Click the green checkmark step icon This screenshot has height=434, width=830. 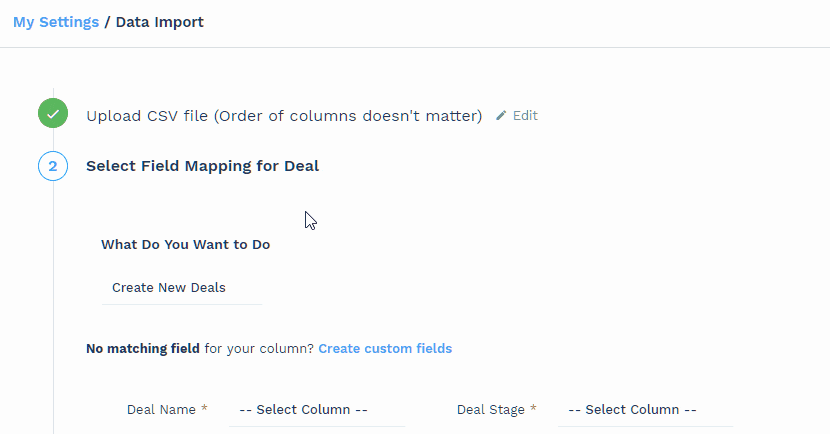tap(53, 114)
